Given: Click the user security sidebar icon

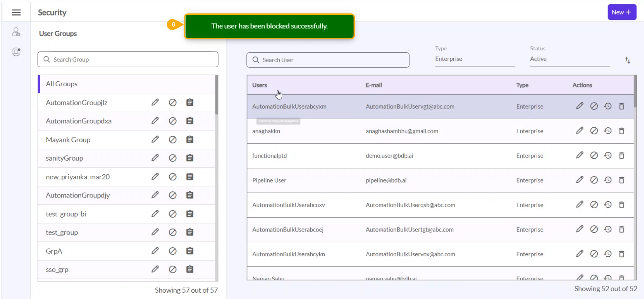Looking at the screenshot, I should (x=16, y=32).
